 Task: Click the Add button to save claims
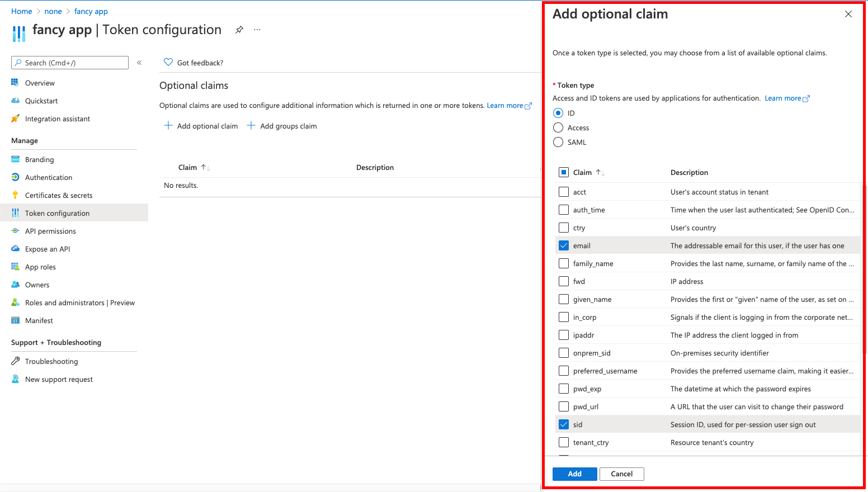574,474
